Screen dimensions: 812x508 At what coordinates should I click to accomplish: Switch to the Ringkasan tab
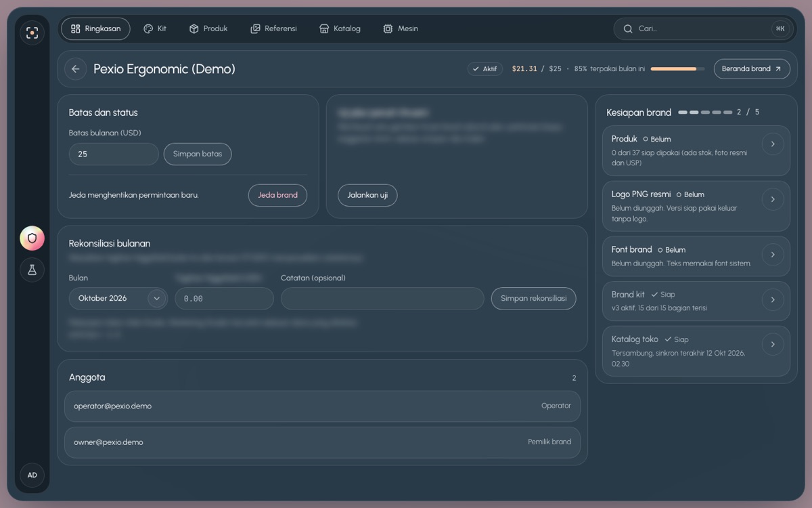pos(95,29)
